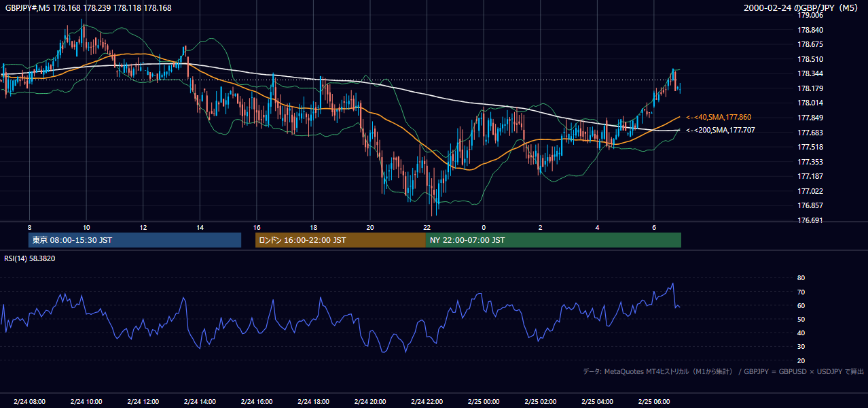The width and height of the screenshot is (868, 408).
Task: Click price axis value 178.179
Action: tap(810, 88)
